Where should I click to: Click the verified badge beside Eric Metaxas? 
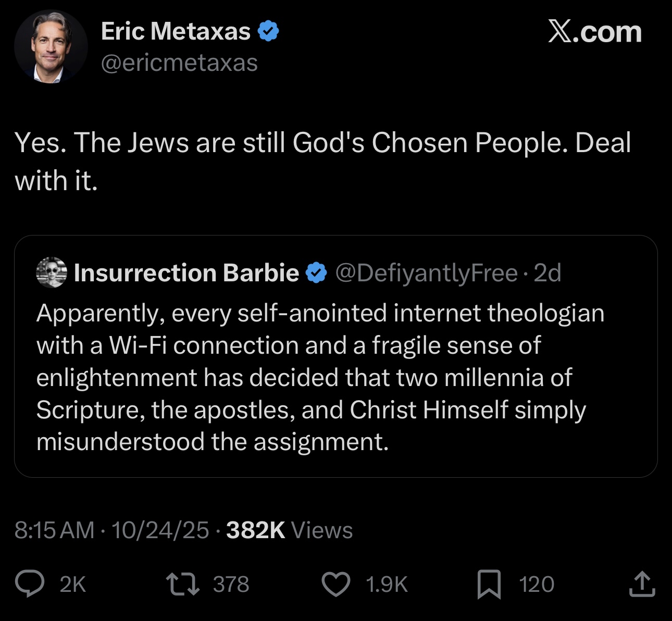point(268,31)
